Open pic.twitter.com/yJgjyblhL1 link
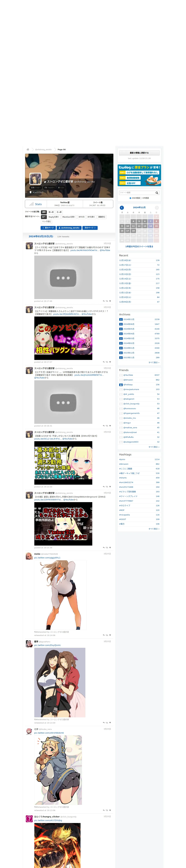The image size is (186, 868). [47, 558]
